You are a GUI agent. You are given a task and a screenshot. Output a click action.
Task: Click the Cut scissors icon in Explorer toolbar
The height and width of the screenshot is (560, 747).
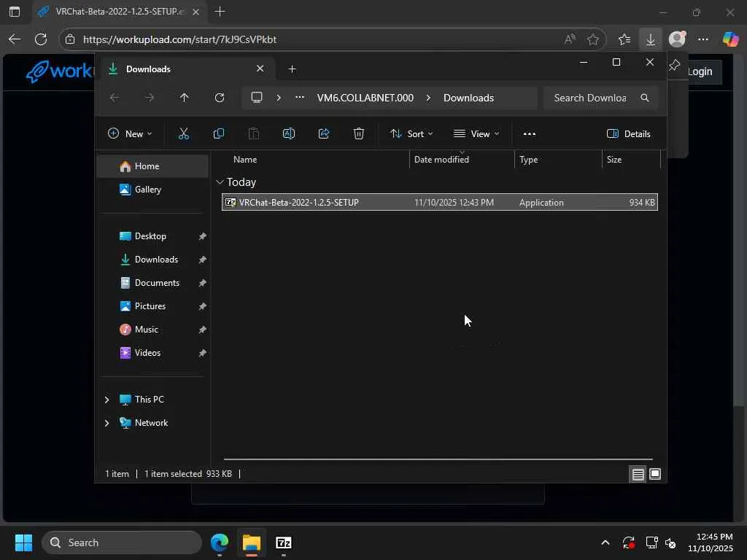pyautogui.click(x=183, y=134)
